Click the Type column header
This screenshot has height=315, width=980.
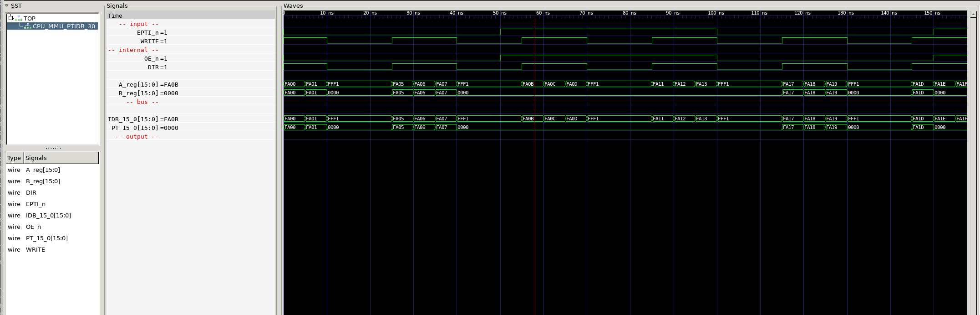14,158
